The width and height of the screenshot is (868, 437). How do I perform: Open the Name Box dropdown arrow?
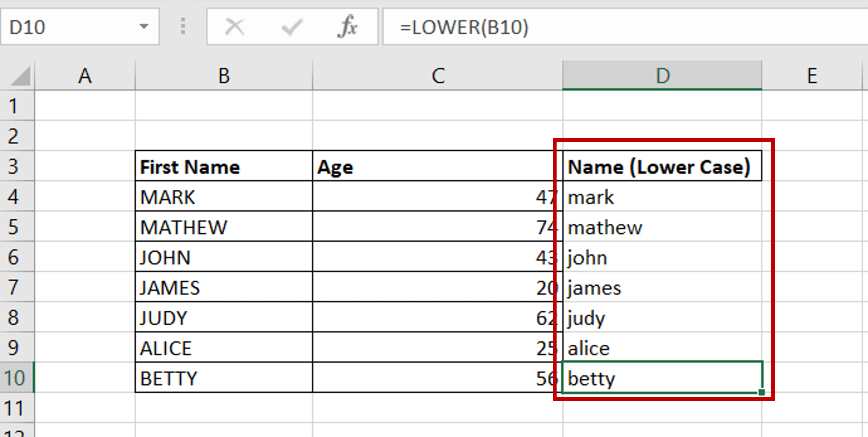(144, 27)
